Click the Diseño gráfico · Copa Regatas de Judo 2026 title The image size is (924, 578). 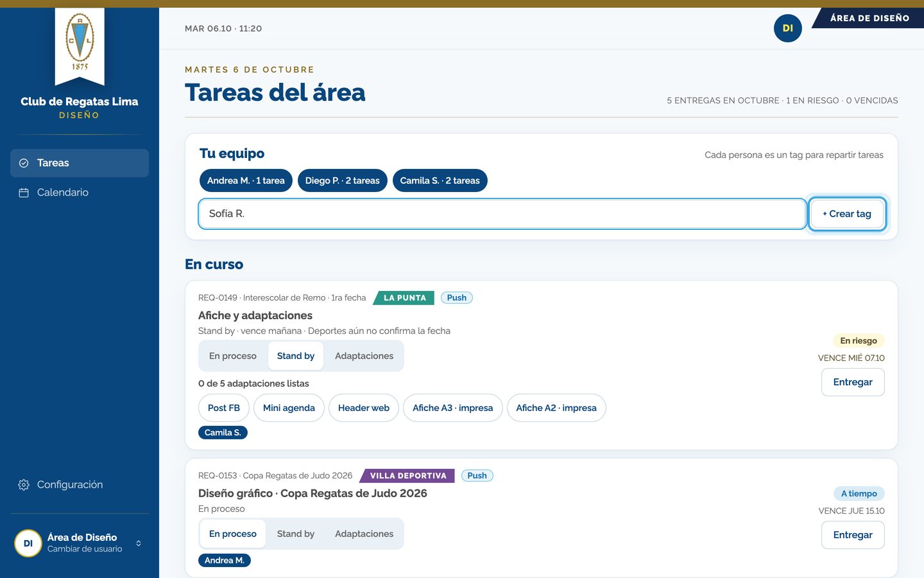tap(312, 493)
